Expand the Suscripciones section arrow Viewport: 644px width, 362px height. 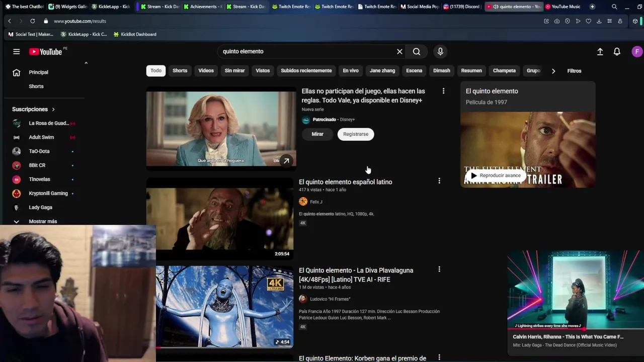coord(53,109)
